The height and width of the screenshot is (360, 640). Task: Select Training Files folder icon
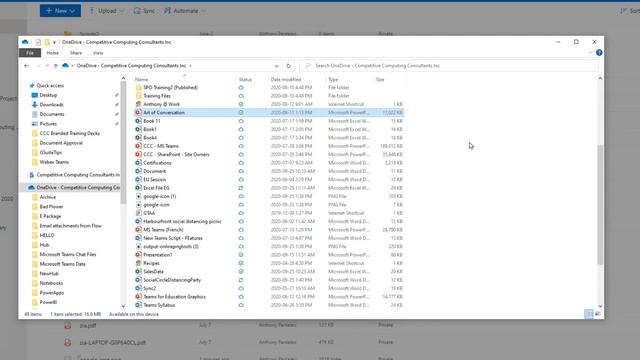click(x=138, y=96)
